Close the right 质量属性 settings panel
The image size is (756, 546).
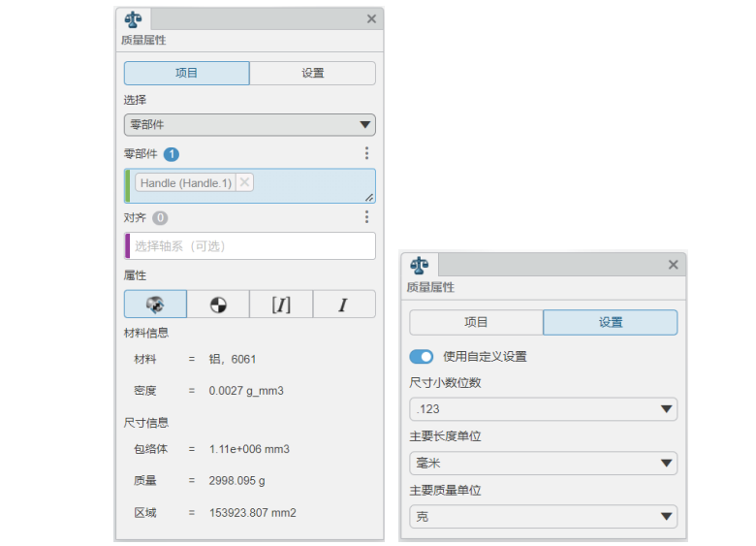[674, 265]
